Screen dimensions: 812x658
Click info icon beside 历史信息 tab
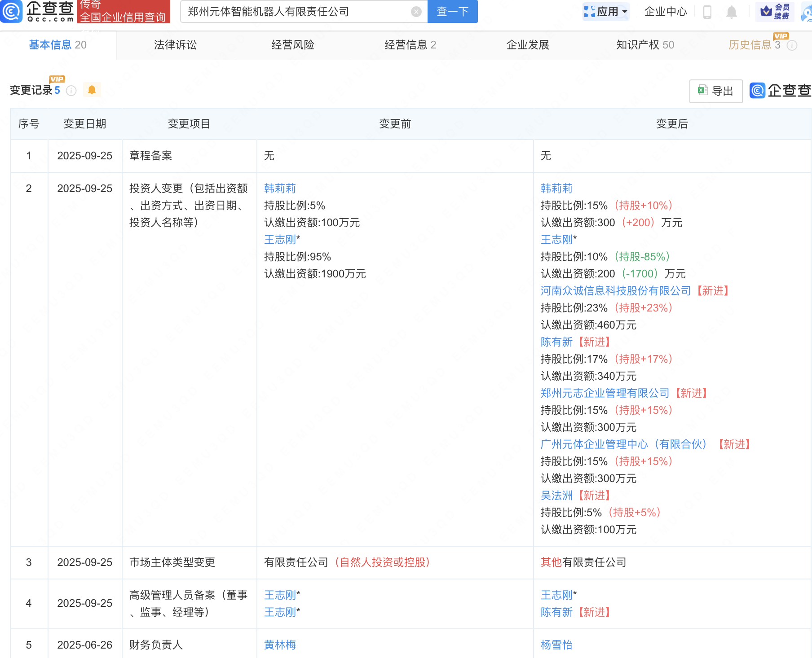[x=792, y=45]
